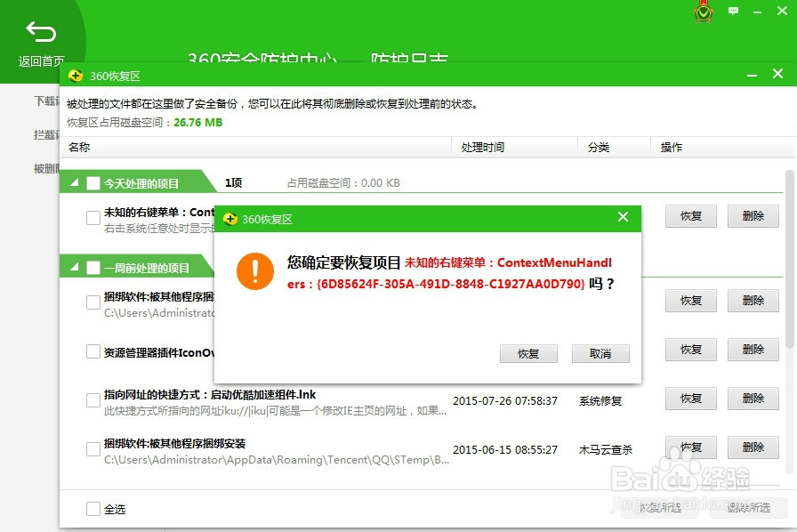This screenshot has height=532, width=797.
Task: Click the back arrow to return home
Action: pyautogui.click(x=41, y=32)
